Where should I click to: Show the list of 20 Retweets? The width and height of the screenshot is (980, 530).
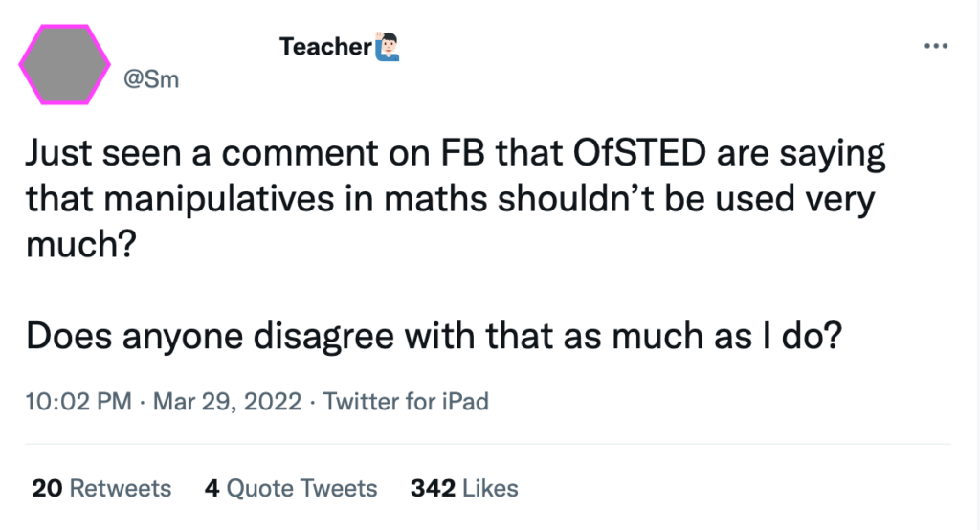pos(101,488)
